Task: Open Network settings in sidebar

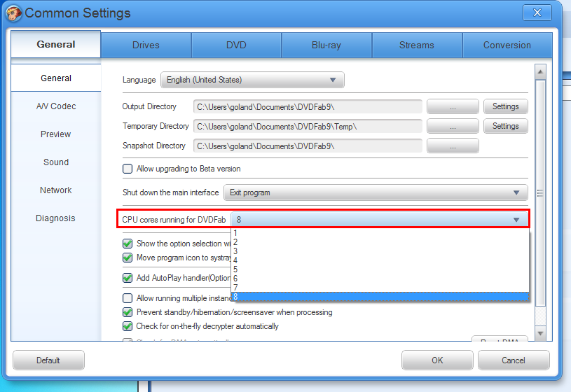Action: (x=56, y=190)
